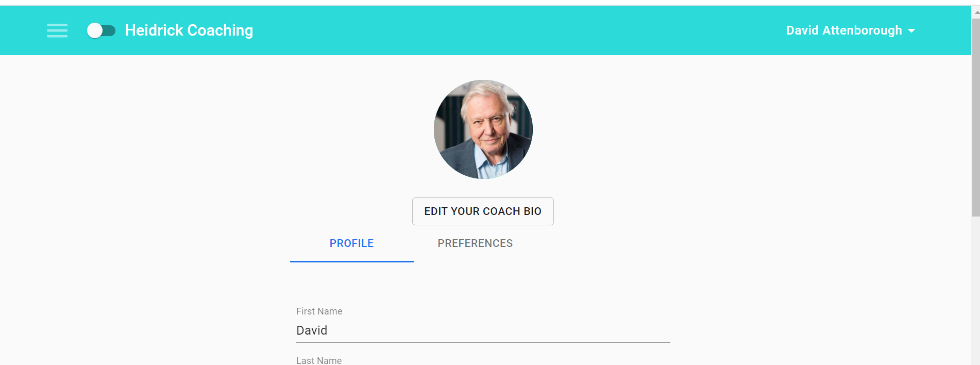The height and width of the screenshot is (365, 980).
Task: Click the white knob of the header toggle
Action: pos(95,31)
